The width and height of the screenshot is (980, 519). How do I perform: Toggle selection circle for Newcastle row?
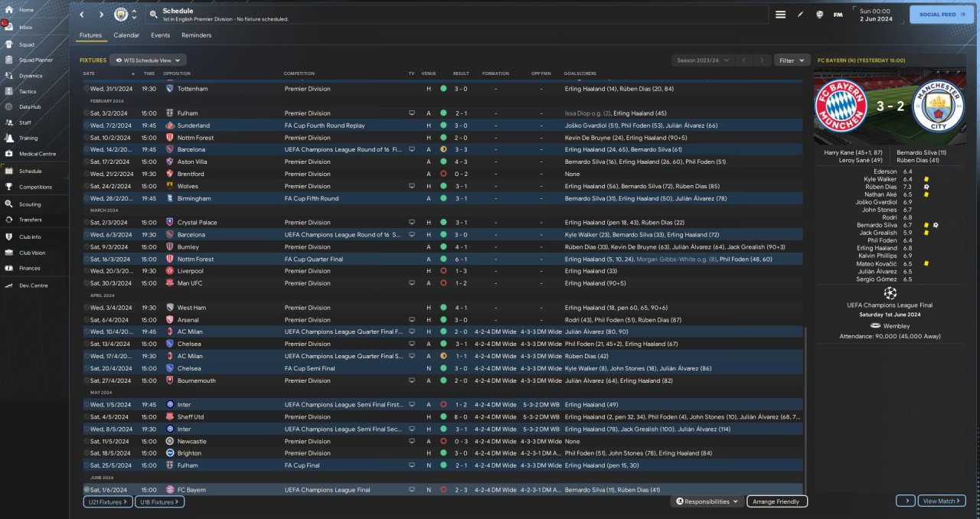coord(87,442)
